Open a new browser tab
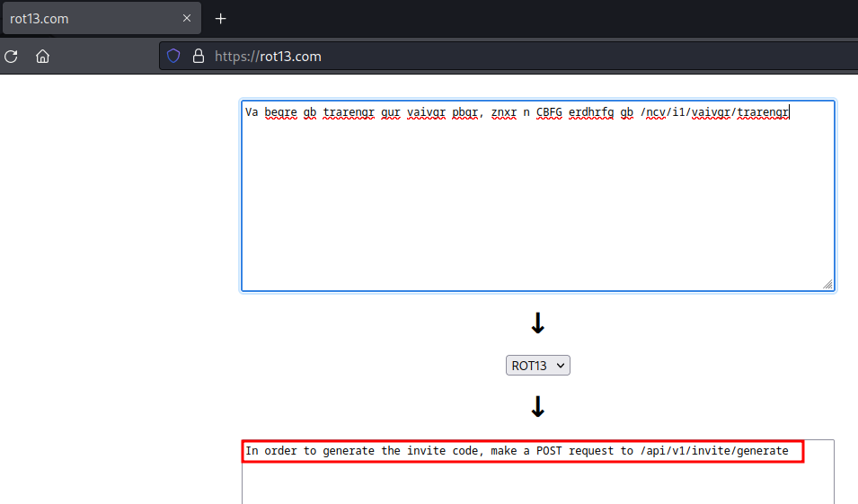 click(x=221, y=19)
